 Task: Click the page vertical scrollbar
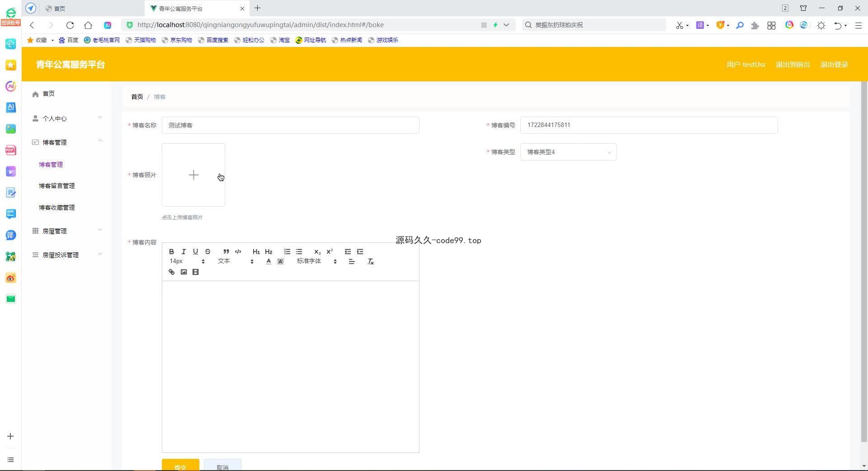tap(864, 262)
